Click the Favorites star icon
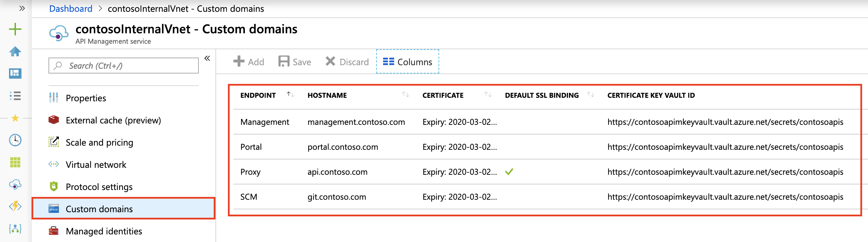Viewport: 868px width, 242px height. click(15, 118)
